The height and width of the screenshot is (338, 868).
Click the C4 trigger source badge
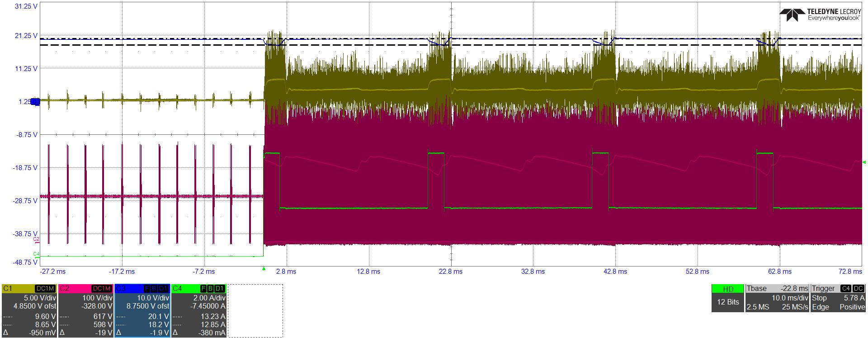pos(845,288)
